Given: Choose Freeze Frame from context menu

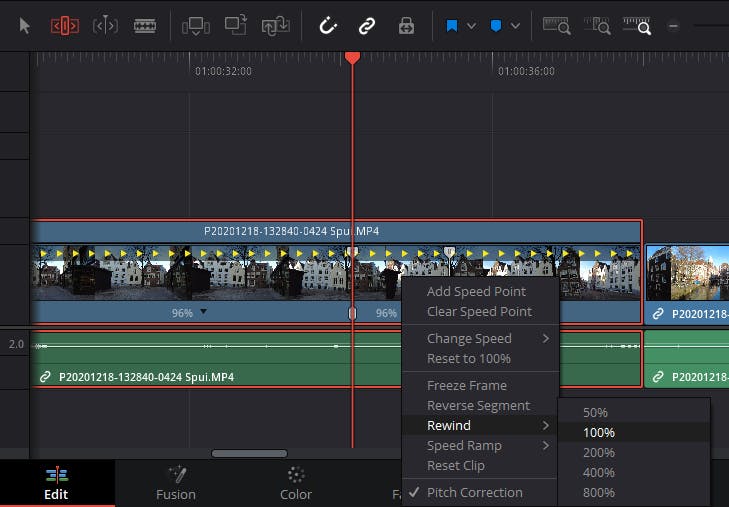Looking at the screenshot, I should click(x=466, y=385).
